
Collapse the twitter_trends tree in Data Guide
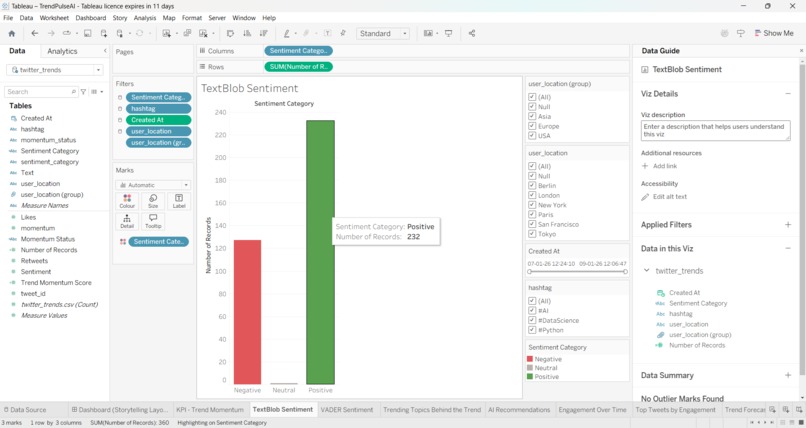pyautogui.click(x=647, y=270)
